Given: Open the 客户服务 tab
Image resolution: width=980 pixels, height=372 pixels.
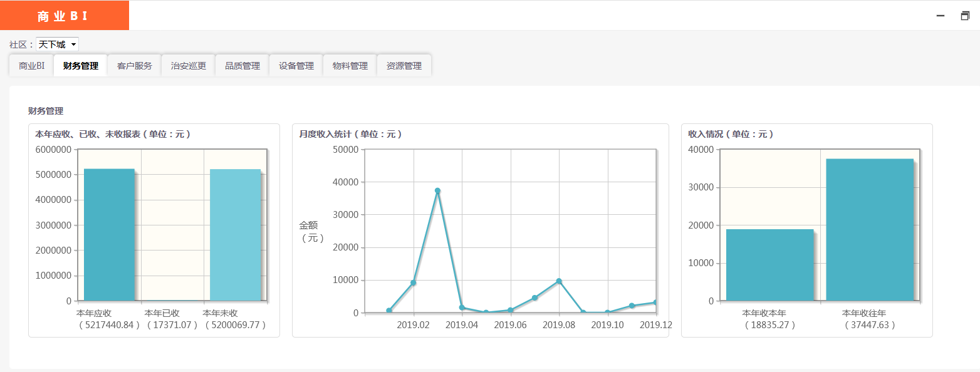Looking at the screenshot, I should [x=135, y=66].
